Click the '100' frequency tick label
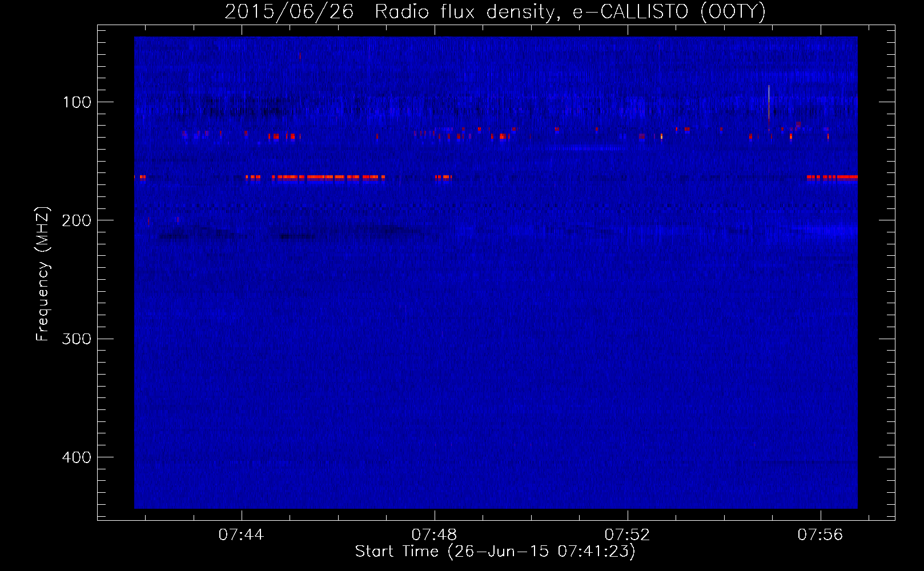 click(77, 102)
